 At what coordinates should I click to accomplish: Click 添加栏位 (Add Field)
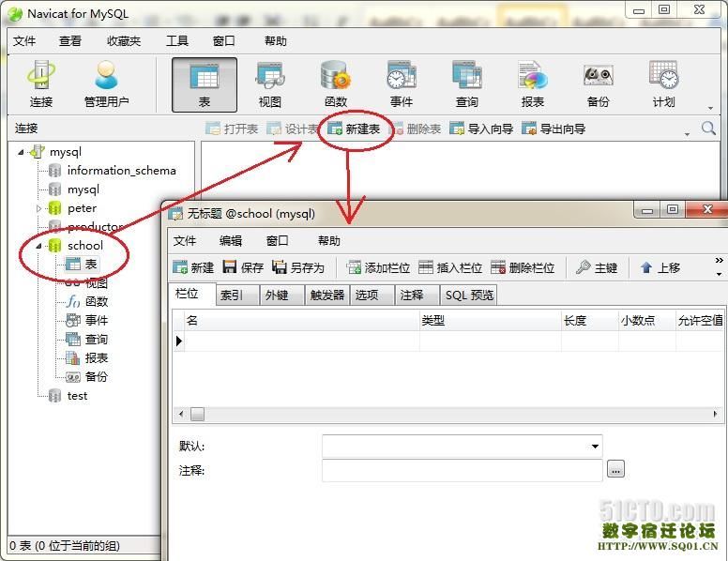[378, 267]
